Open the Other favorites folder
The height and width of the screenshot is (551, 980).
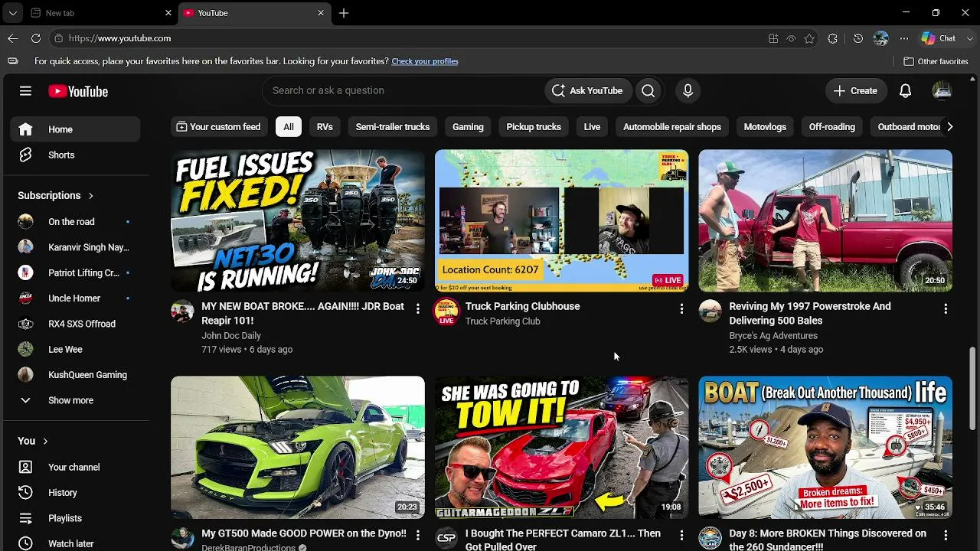click(936, 61)
